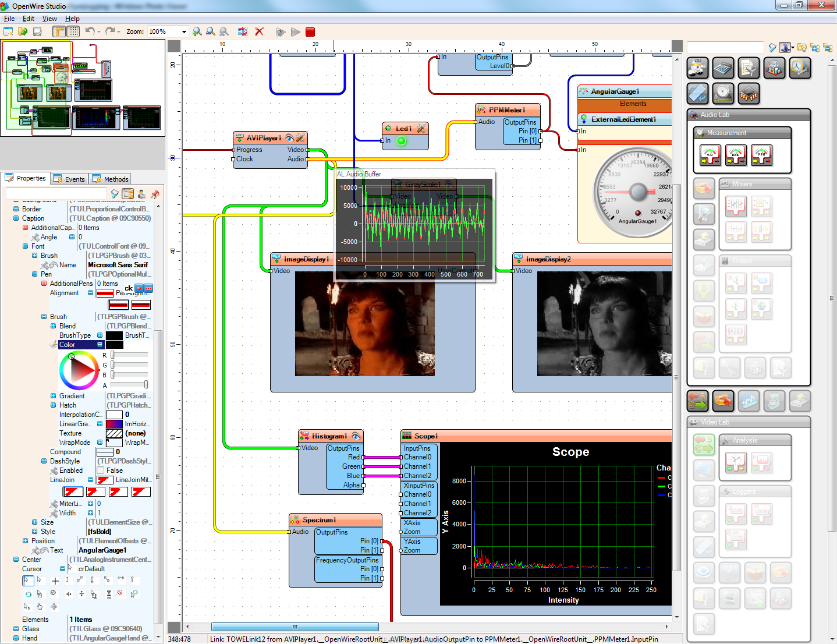837x644 pixels.
Task: Toggle categorized view in properties panel
Action: tap(128, 194)
